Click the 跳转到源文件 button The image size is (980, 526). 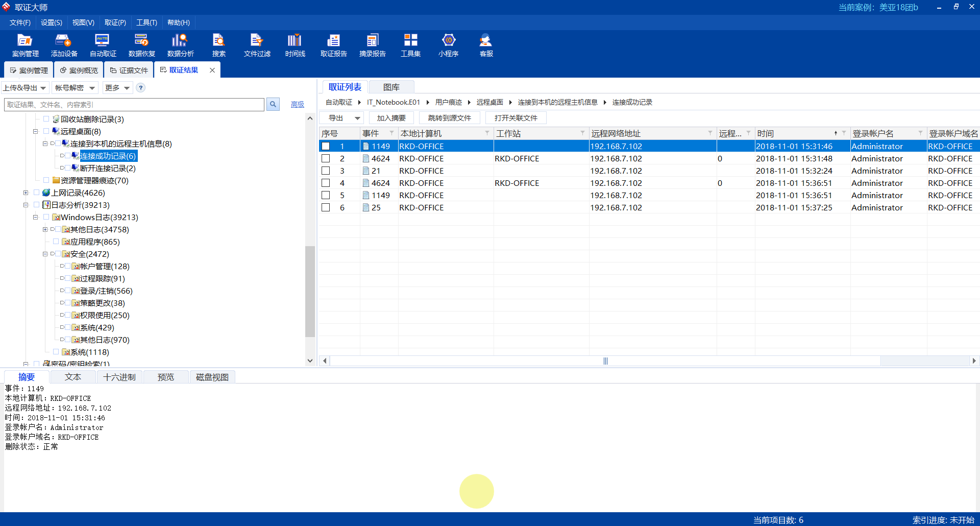[450, 118]
